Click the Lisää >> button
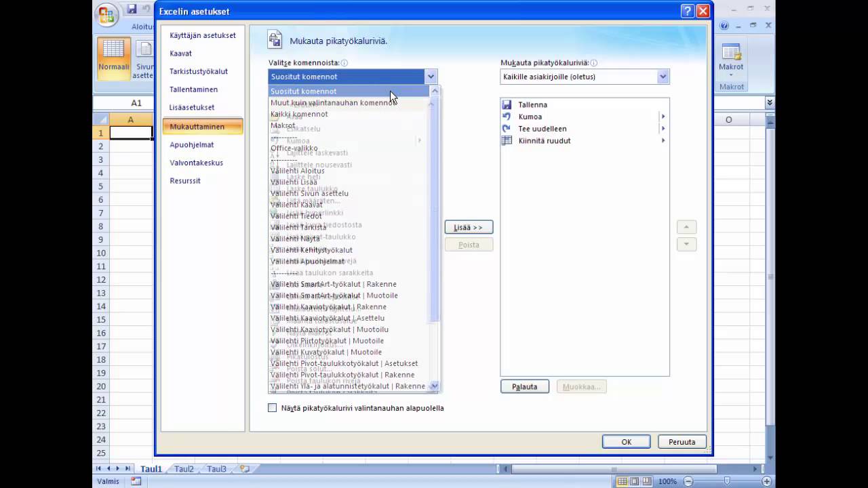Screen dimensions: 868x488 (469, 227)
